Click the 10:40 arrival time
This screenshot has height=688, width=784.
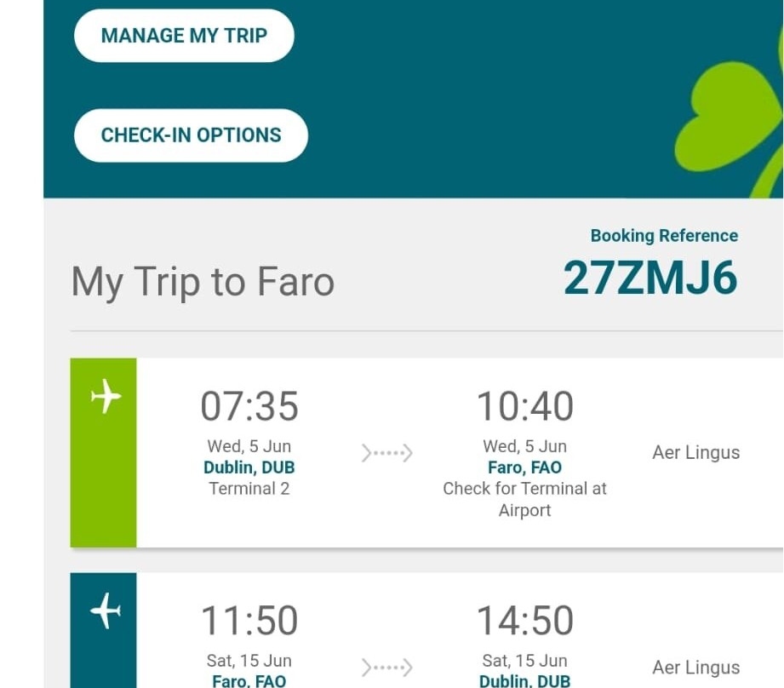pyautogui.click(x=524, y=407)
